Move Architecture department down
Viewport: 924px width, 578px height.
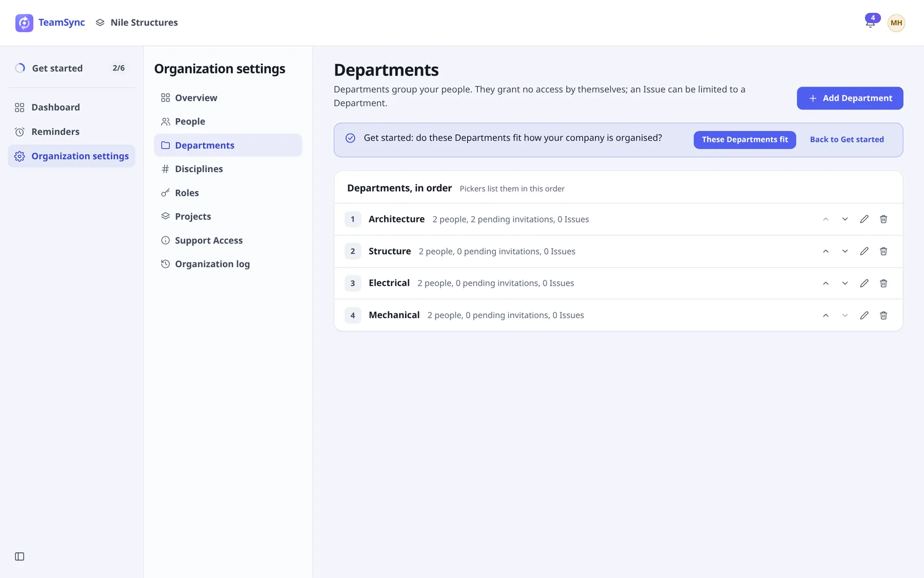coord(845,219)
